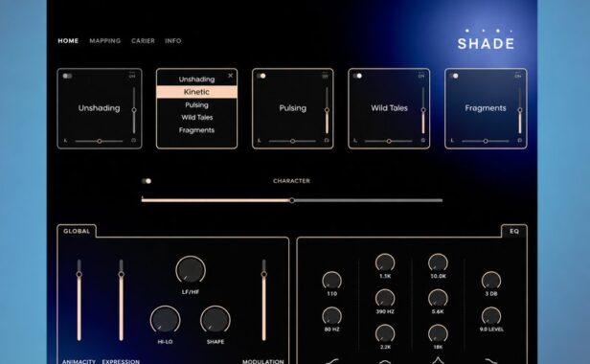Click the ON label in the Pulsing card

(x=325, y=76)
